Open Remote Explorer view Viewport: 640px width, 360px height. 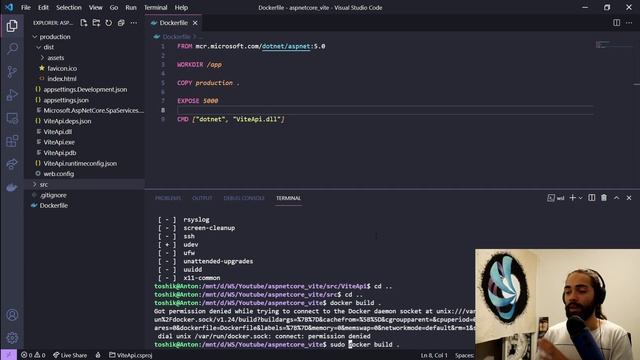tap(12, 118)
